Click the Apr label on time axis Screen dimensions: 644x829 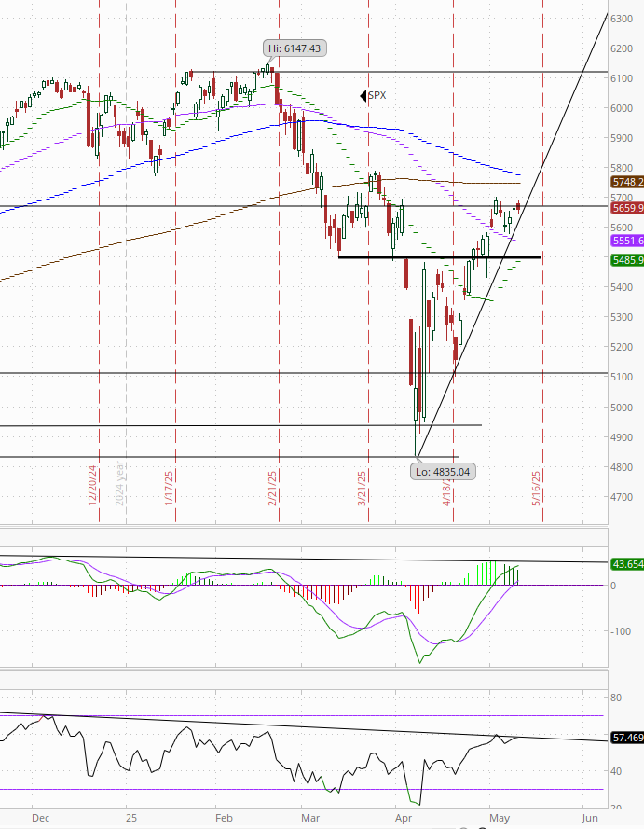click(404, 818)
